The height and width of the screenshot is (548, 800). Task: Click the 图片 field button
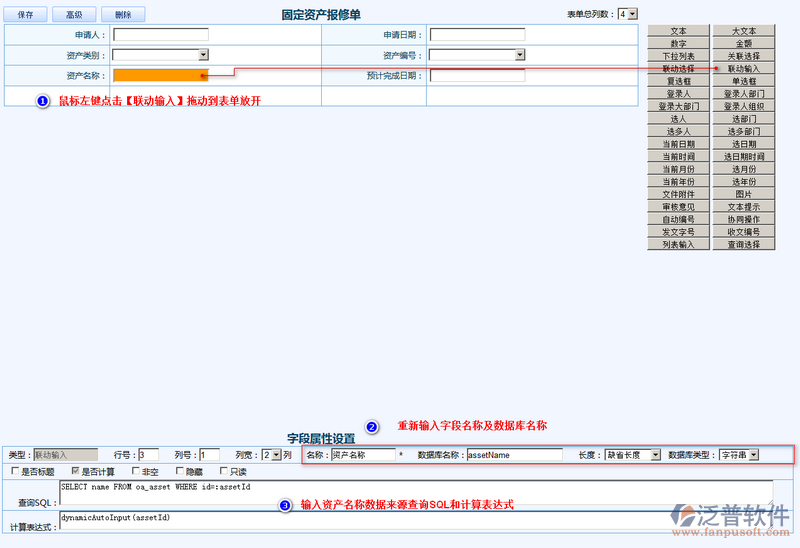pos(743,194)
